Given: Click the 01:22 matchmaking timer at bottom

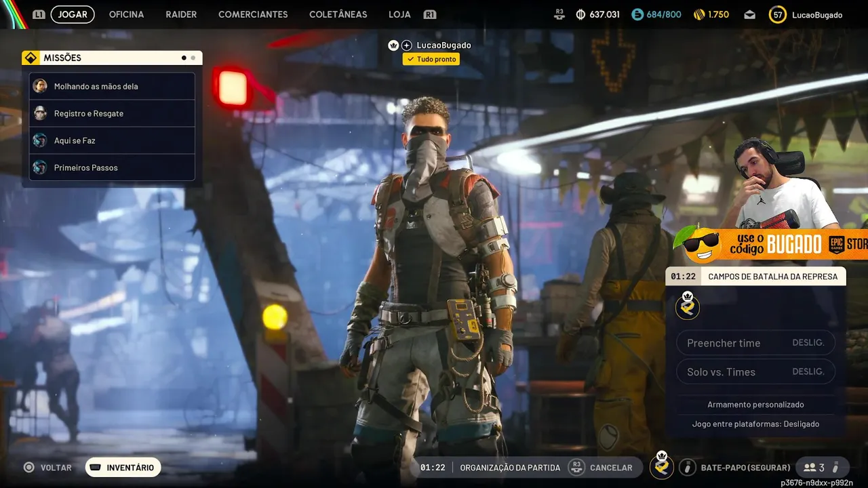Looking at the screenshot, I should (x=433, y=468).
